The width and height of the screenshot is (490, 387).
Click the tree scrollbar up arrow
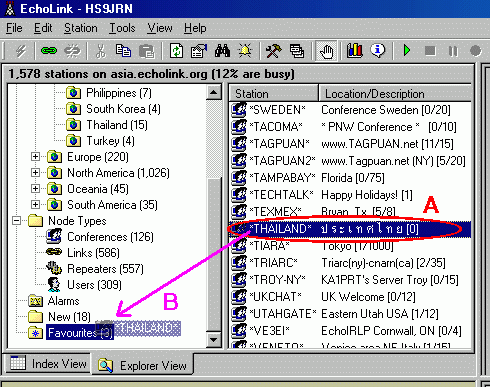point(214,92)
